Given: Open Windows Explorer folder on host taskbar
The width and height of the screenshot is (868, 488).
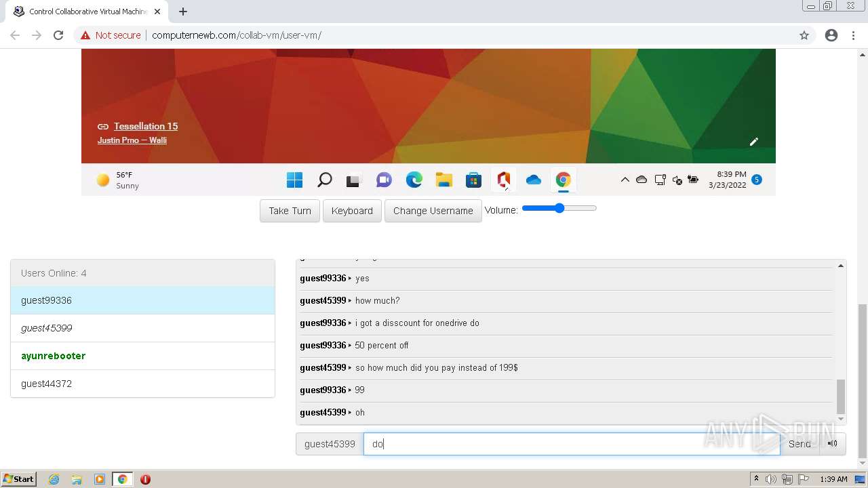Looking at the screenshot, I should coord(77,479).
